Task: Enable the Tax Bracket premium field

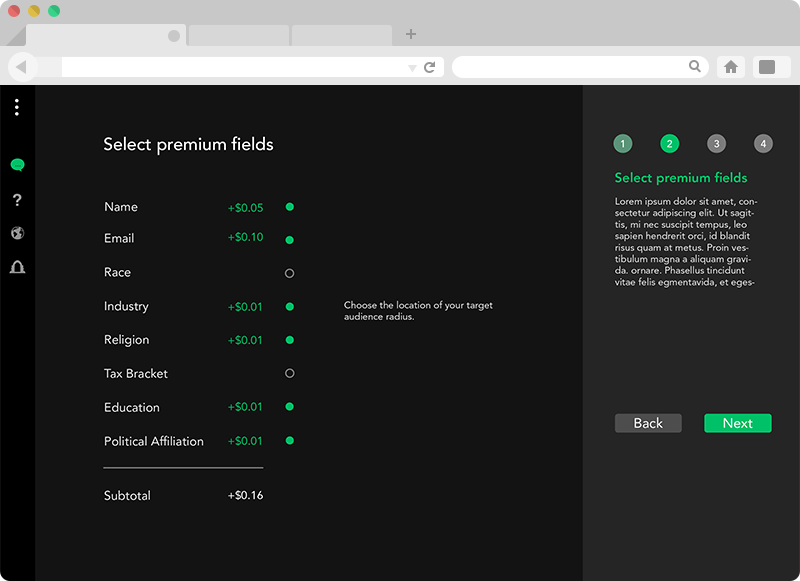Action: point(290,374)
